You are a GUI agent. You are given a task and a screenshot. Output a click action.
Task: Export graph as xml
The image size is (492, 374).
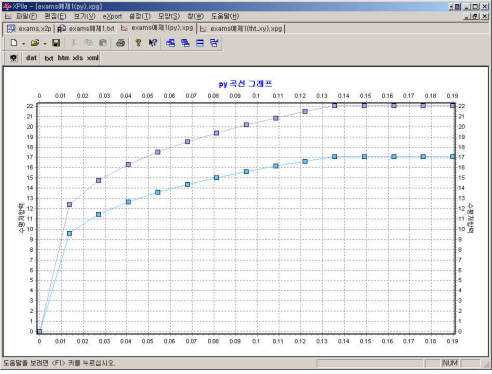pos(93,58)
